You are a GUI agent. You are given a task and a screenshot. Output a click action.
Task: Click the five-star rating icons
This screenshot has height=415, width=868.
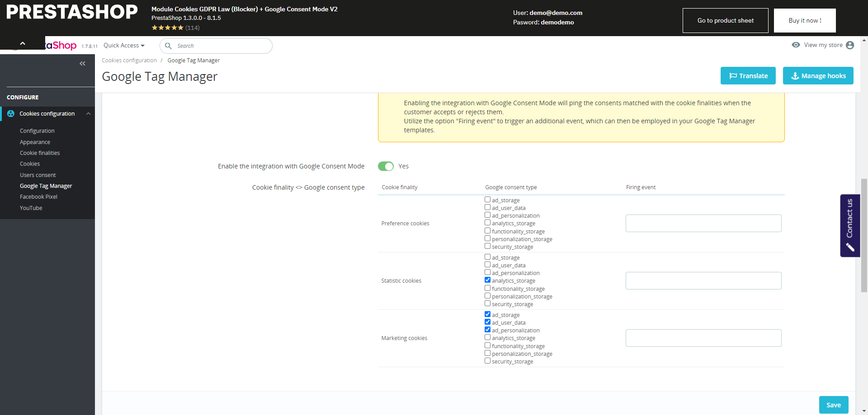click(x=167, y=28)
